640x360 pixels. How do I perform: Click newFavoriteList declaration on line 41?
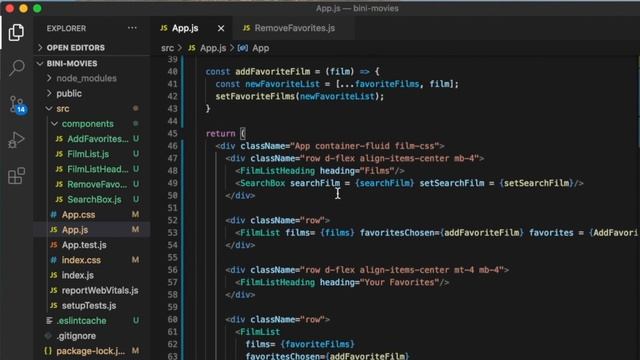(282, 84)
